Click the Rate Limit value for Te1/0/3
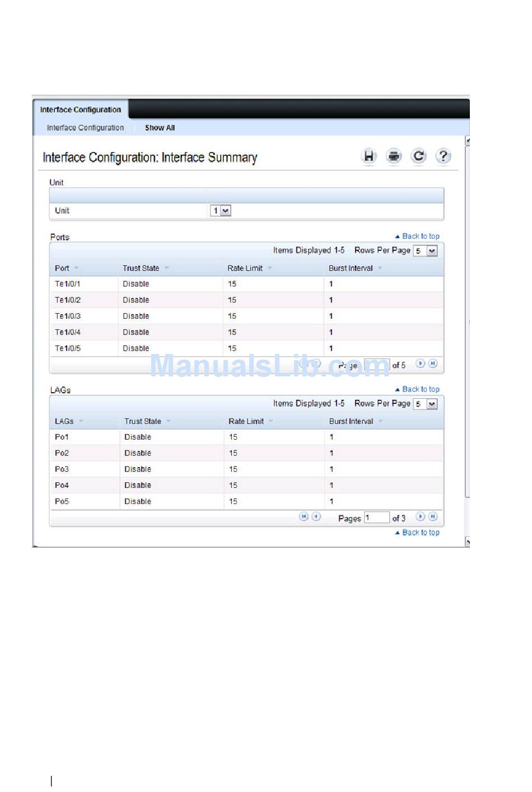 pos(232,316)
